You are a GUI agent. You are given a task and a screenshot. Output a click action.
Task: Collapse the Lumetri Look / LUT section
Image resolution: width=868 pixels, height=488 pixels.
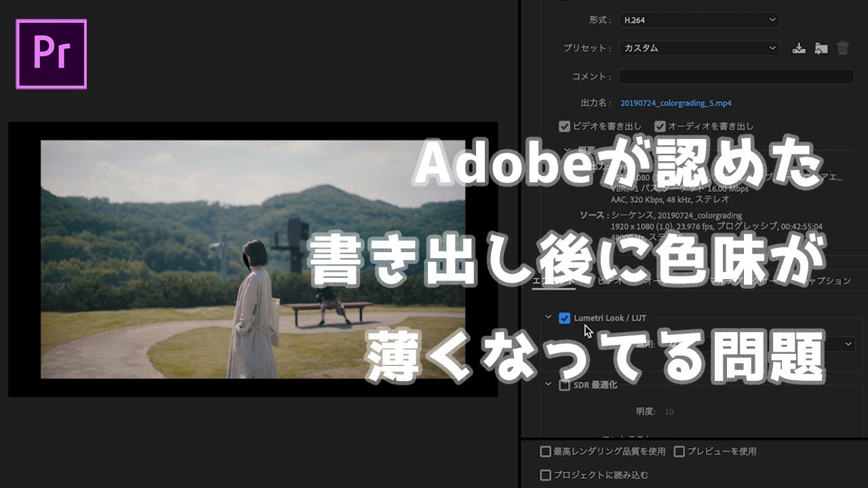(x=548, y=317)
